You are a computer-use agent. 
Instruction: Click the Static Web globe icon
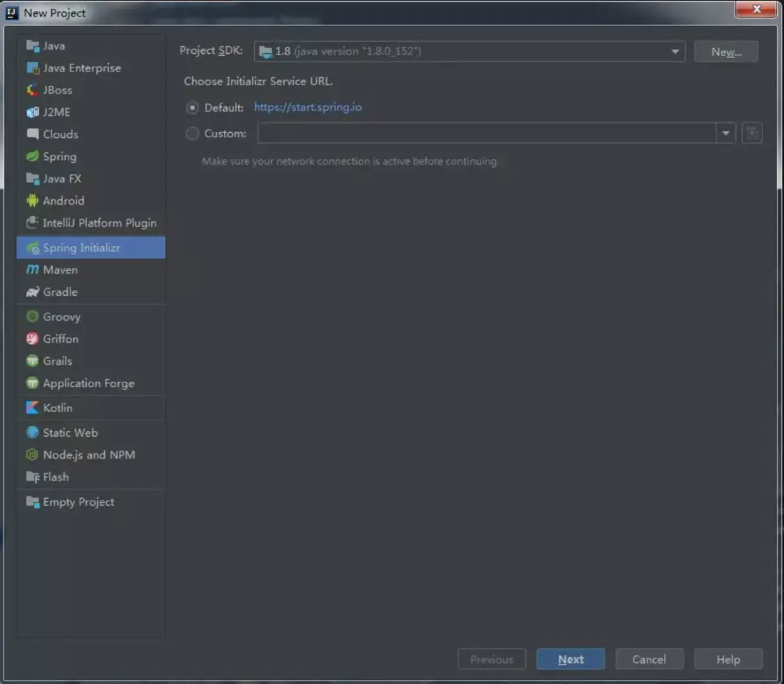click(x=32, y=432)
